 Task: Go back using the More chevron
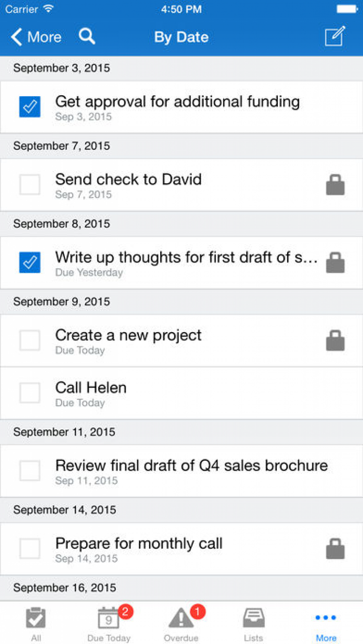pyautogui.click(x=36, y=37)
